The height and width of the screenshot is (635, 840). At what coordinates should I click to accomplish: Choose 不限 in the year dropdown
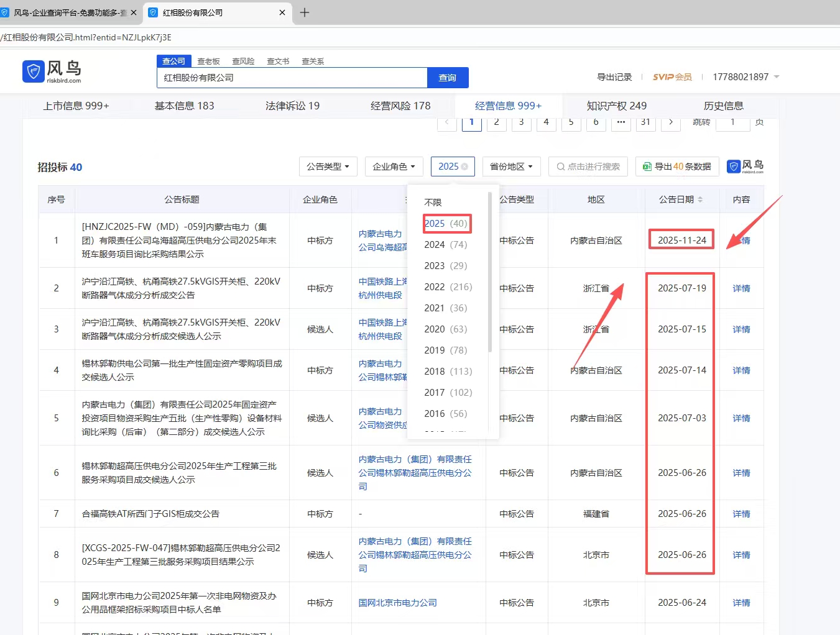coord(433,203)
